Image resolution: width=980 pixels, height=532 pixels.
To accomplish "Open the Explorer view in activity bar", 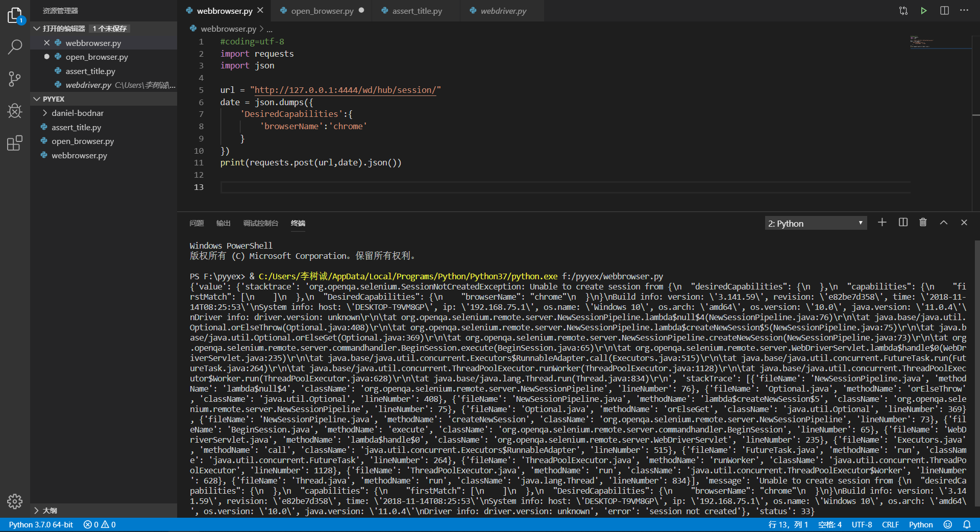I will pyautogui.click(x=15, y=16).
